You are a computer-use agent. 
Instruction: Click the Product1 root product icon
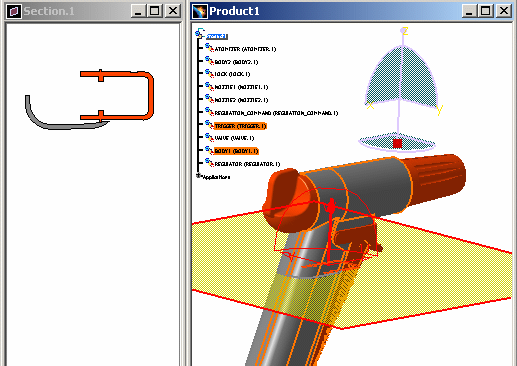[x=200, y=33]
